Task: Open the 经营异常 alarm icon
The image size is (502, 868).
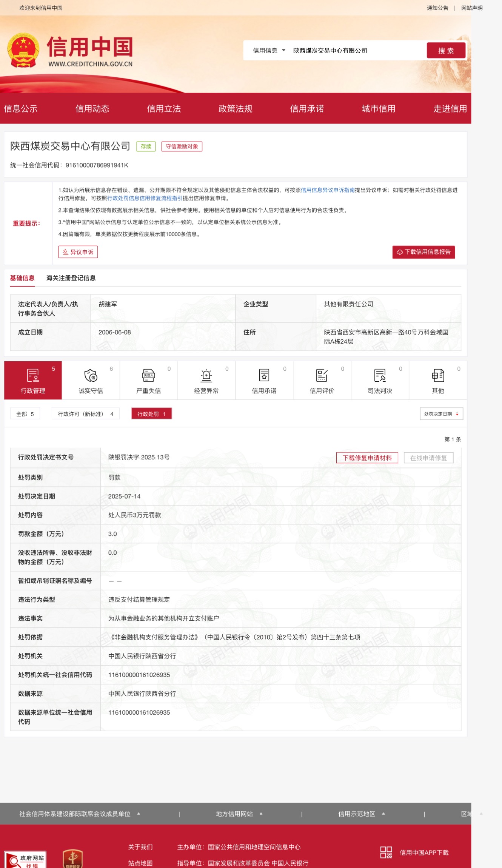Action: click(206, 376)
